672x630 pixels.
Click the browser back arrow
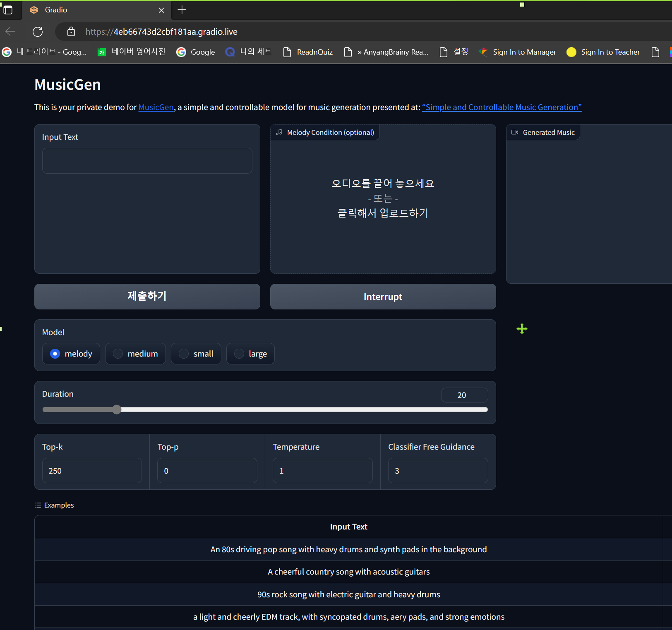click(x=10, y=31)
